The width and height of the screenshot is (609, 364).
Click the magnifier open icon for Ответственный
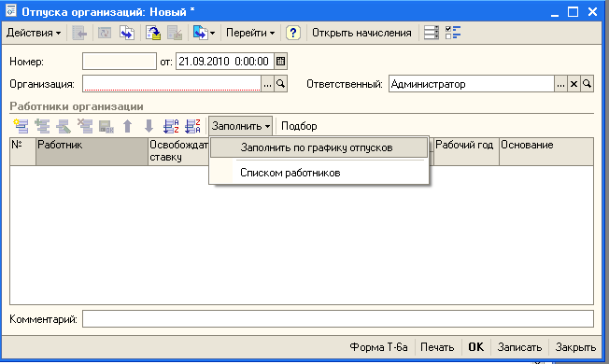[x=587, y=84]
